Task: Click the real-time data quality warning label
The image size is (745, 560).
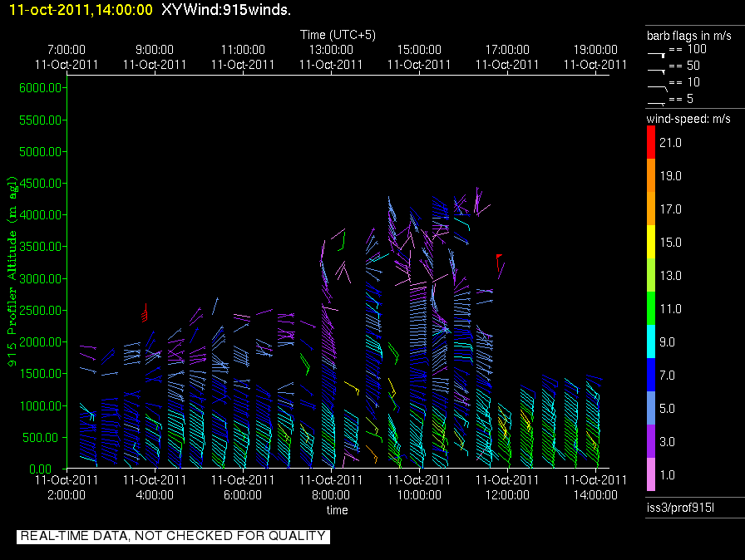Action: pyautogui.click(x=173, y=536)
